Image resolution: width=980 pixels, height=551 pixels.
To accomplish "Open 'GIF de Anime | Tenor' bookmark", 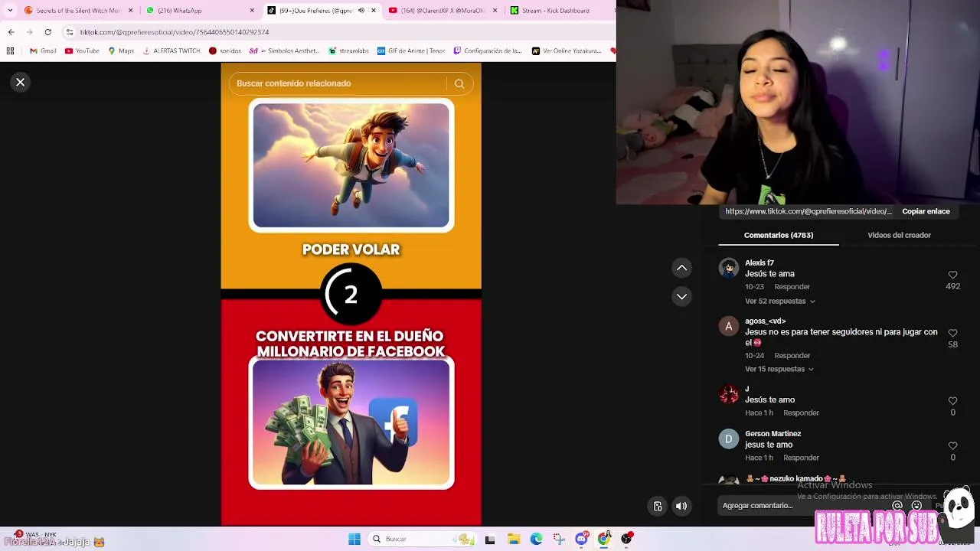I will click(411, 51).
